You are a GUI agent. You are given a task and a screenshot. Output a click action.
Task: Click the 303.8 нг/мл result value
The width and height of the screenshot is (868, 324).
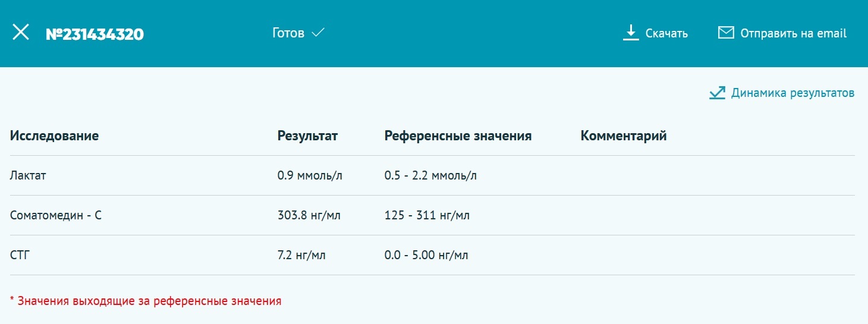pos(309,215)
